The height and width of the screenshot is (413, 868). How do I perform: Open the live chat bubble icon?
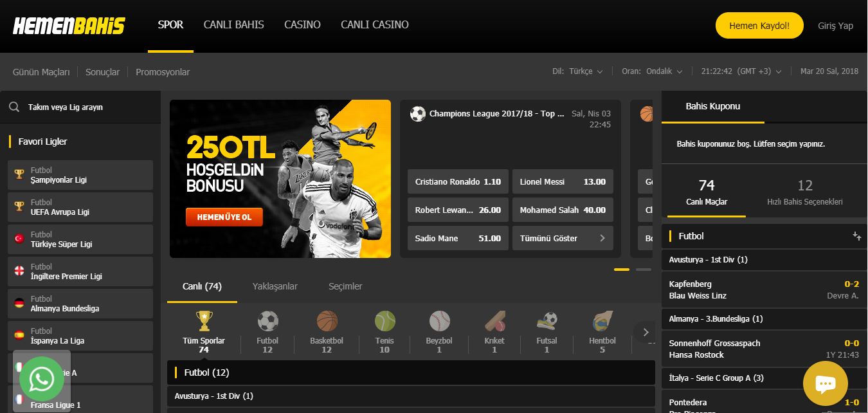tap(825, 383)
